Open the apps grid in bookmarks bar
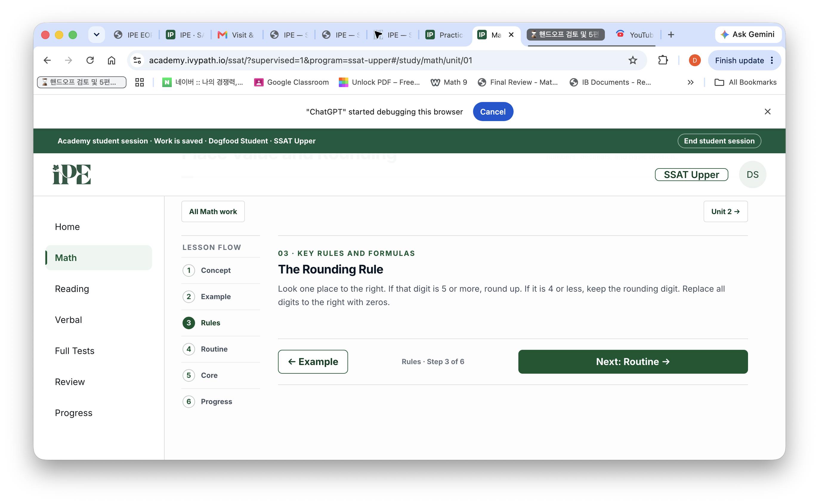The height and width of the screenshot is (504, 819). click(x=139, y=82)
